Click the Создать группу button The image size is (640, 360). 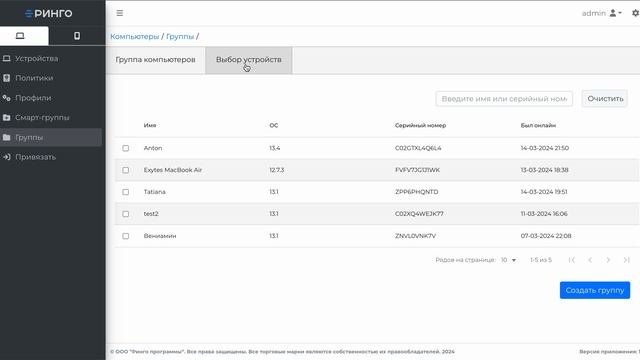pyautogui.click(x=595, y=290)
